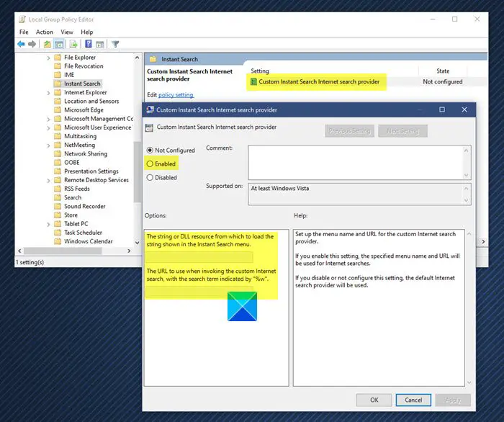Screen dimensions: 504x422
Task: Open the policy setting edit link
Action: (176, 95)
